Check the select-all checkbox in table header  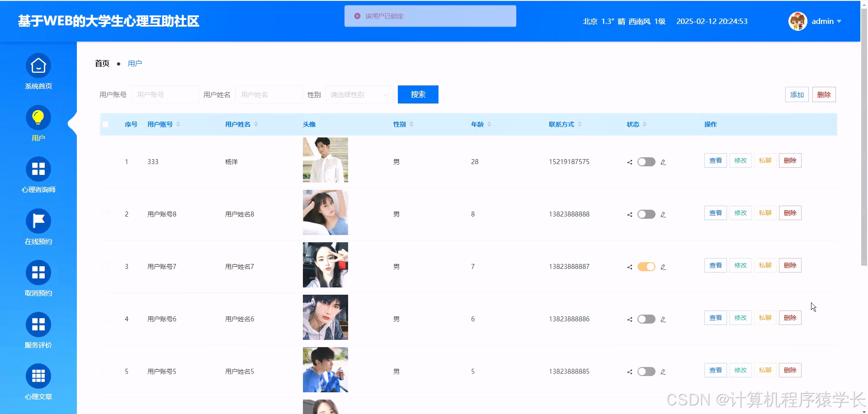(x=106, y=124)
